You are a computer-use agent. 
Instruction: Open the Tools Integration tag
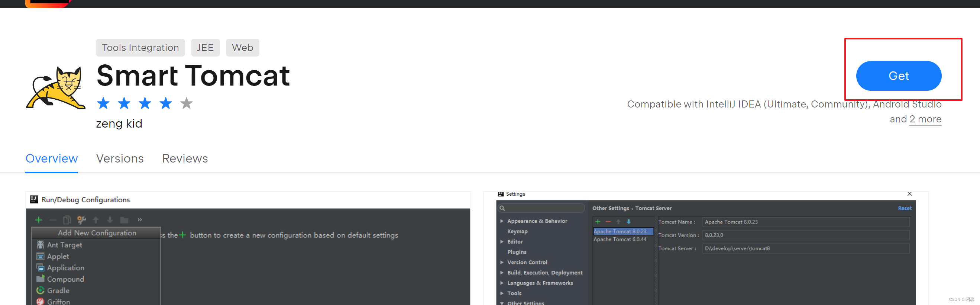(x=140, y=48)
